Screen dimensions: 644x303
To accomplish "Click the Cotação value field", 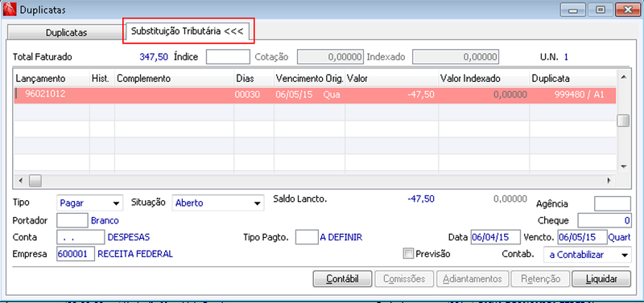I will point(331,57).
